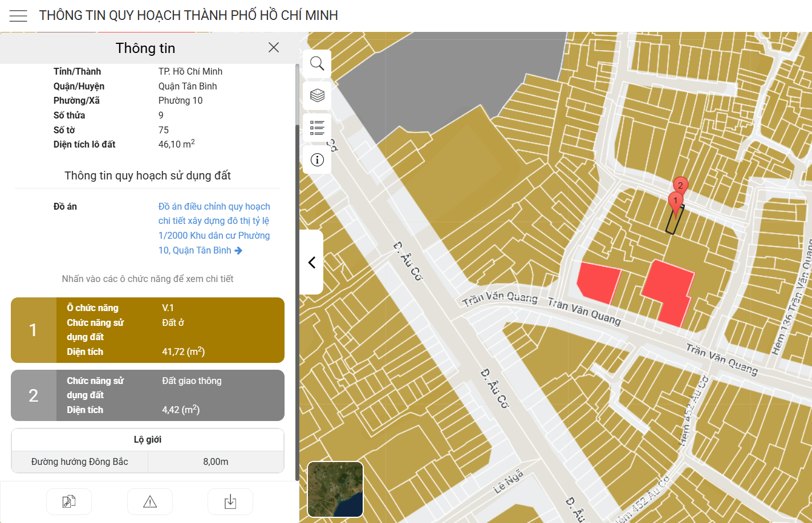Click the 'TP. Hồ Chí Minh' value
Screen dimensions: 812x523
point(190,71)
